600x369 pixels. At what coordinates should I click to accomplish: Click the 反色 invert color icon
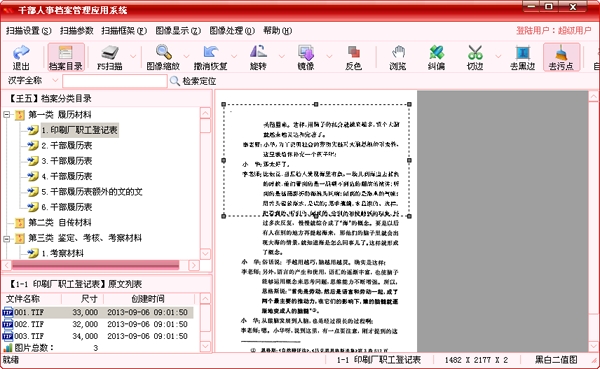(353, 57)
